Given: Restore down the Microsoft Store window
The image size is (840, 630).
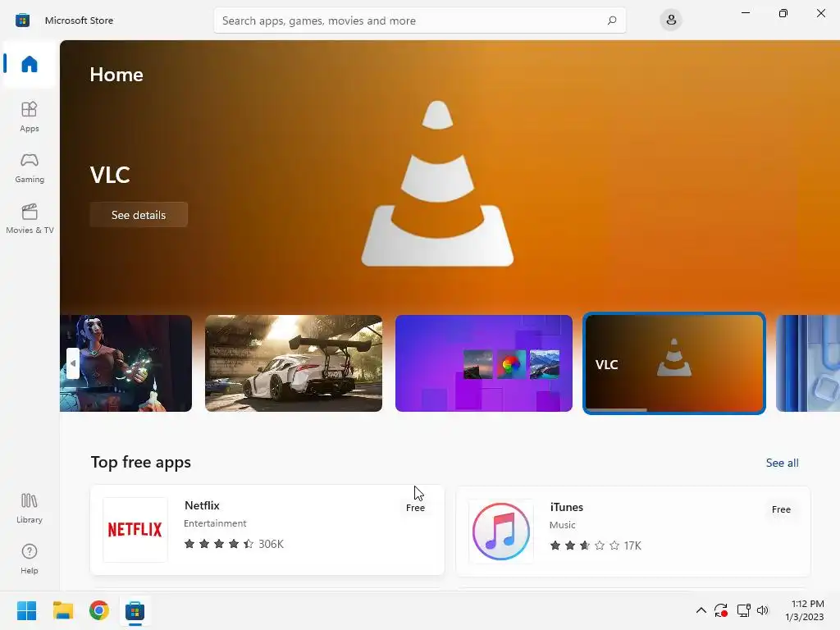Looking at the screenshot, I should click(783, 13).
